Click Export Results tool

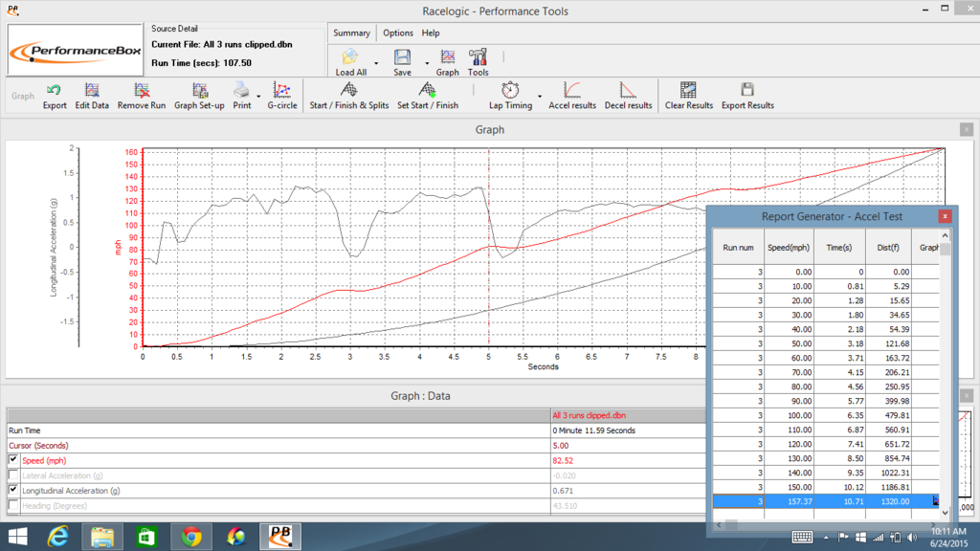(747, 97)
